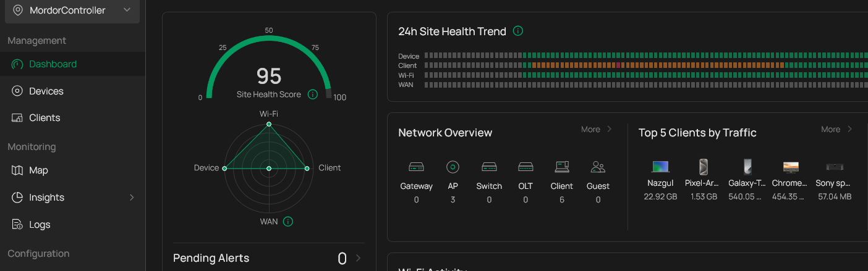Click the Devices icon in sidebar
Screen dimensions: 868x271
click(17, 91)
